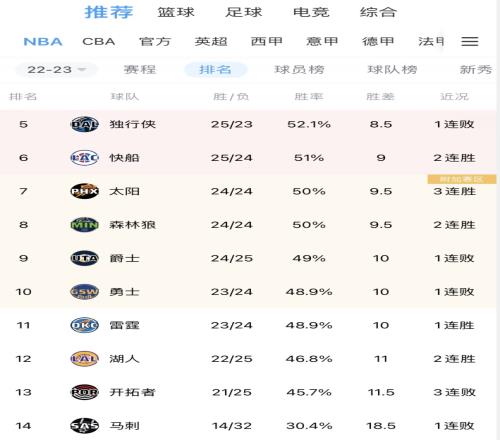Tap the 24/25 record for 爵士
Image resolution: width=500 pixels, height=440 pixels.
(x=232, y=258)
